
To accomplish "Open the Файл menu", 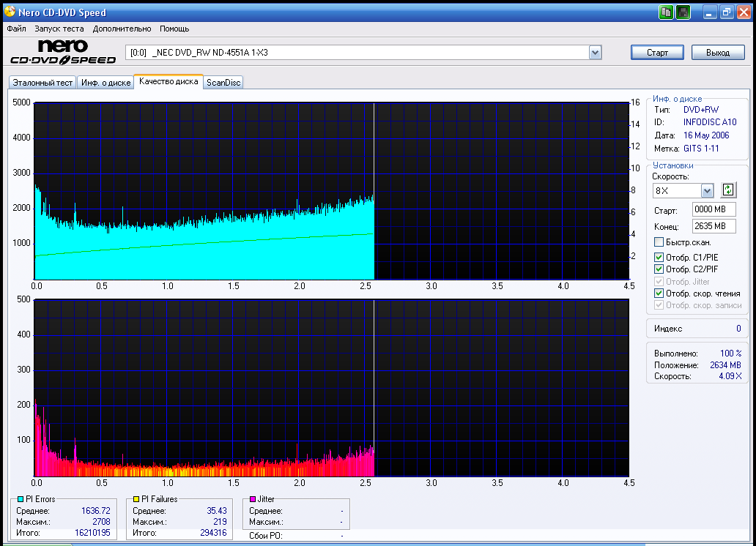I will point(16,29).
